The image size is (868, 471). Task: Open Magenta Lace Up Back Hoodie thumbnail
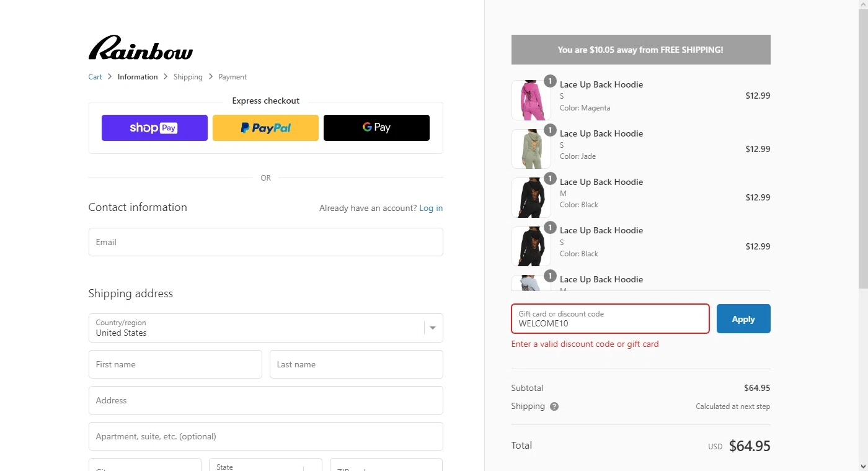point(531,100)
